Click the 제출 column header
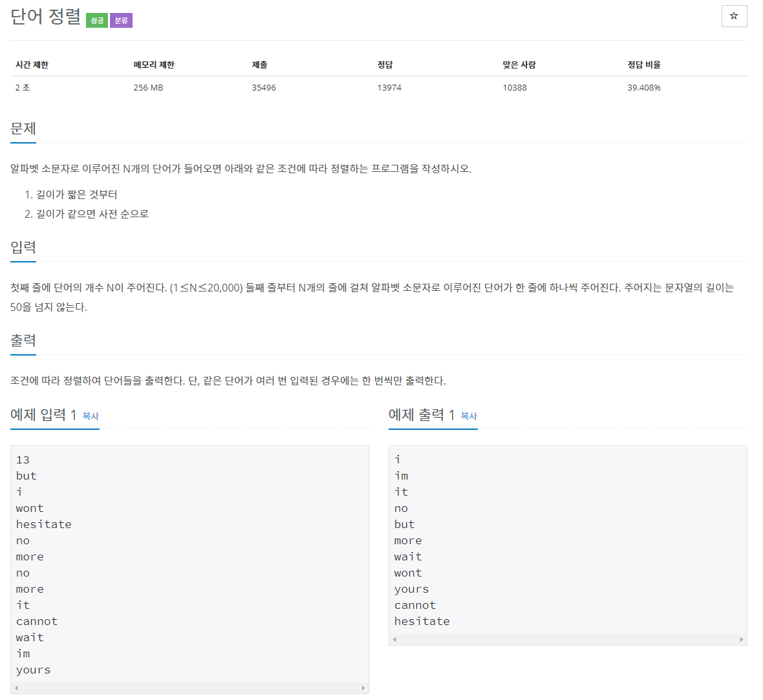This screenshot has height=700, width=763. coord(259,65)
